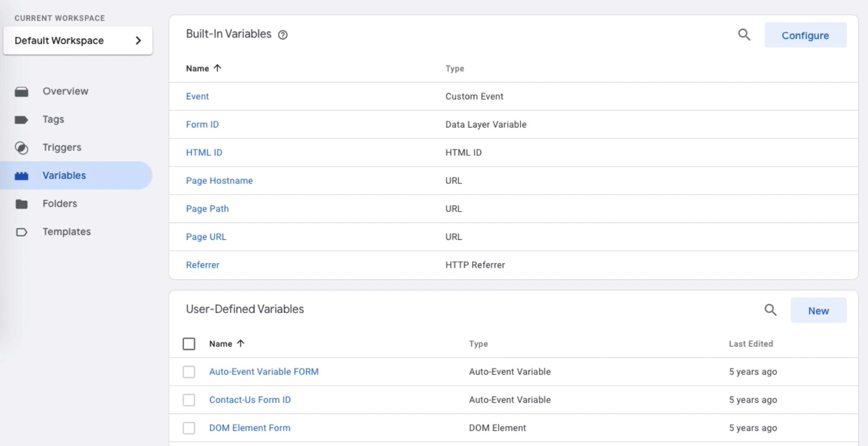Click the Overview icon in sidebar
This screenshot has width=868, height=446.
(x=22, y=92)
